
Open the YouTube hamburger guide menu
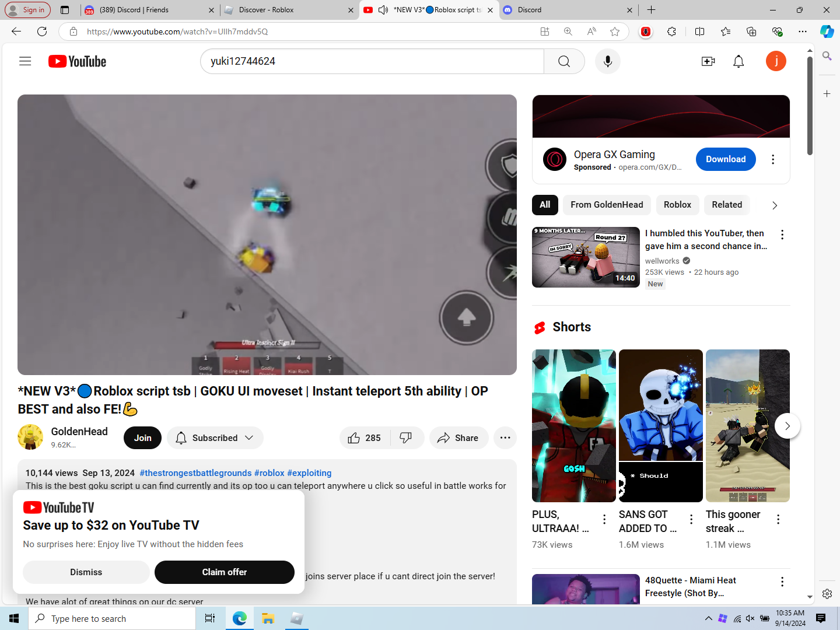pos(25,61)
